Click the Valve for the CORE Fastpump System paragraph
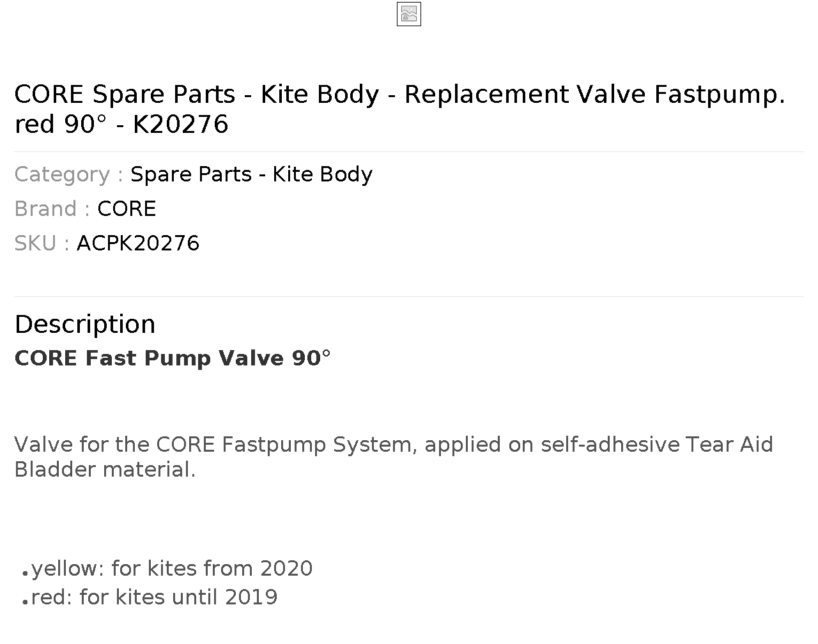The image size is (818, 644). tap(394, 457)
